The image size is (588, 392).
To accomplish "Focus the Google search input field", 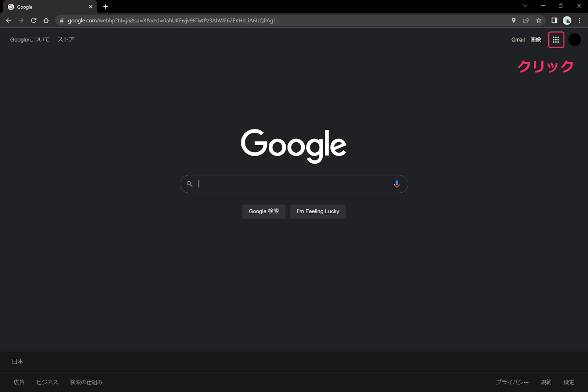I will tap(294, 184).
